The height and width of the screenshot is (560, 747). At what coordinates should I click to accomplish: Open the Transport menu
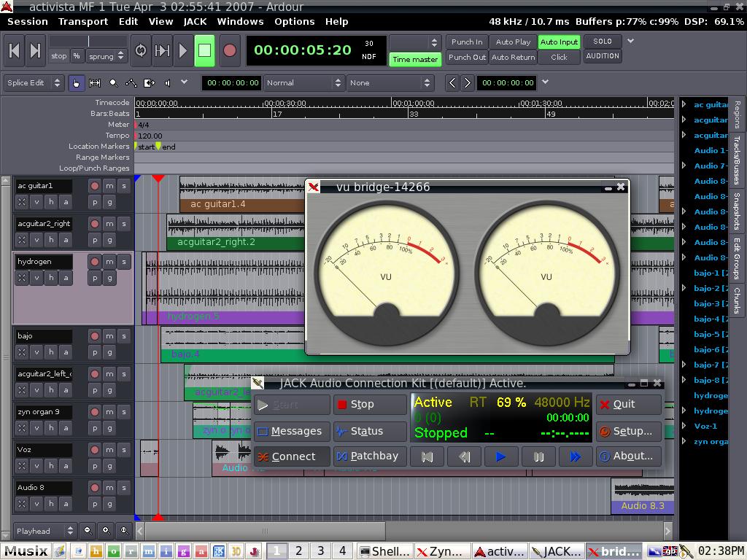pos(83,22)
